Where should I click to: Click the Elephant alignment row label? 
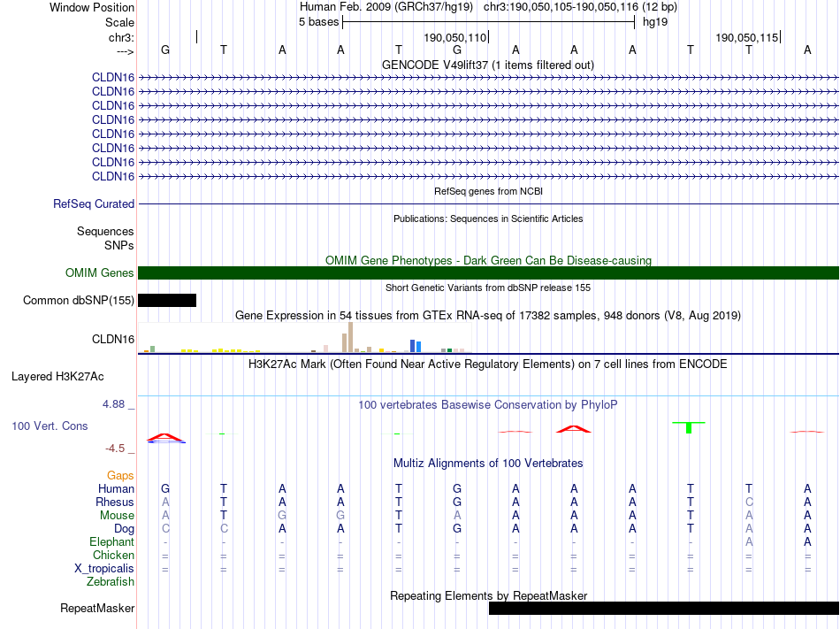111,541
